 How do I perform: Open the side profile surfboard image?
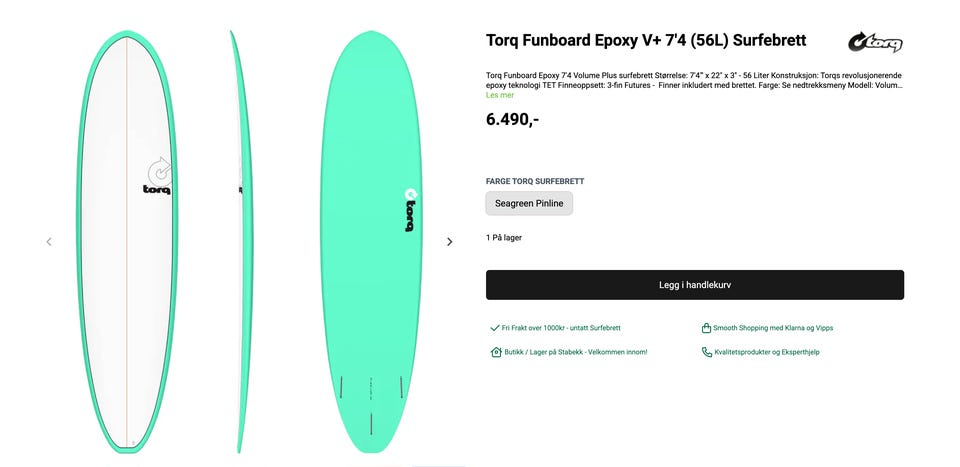237,240
